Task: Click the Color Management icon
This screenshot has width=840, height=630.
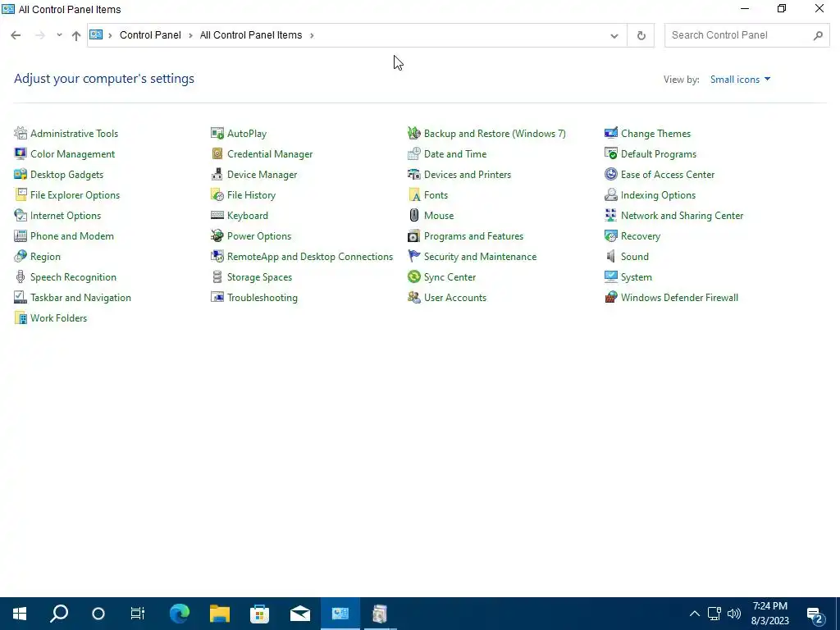Action: (x=21, y=153)
